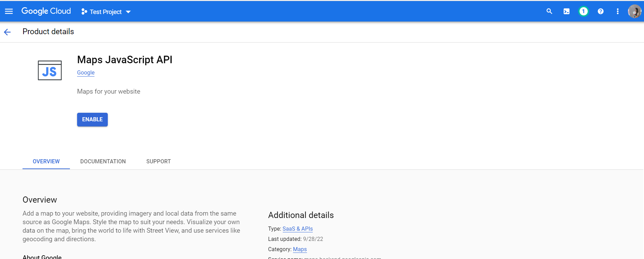Click the Google Cloud logo
The image size is (644, 259).
(x=46, y=11)
